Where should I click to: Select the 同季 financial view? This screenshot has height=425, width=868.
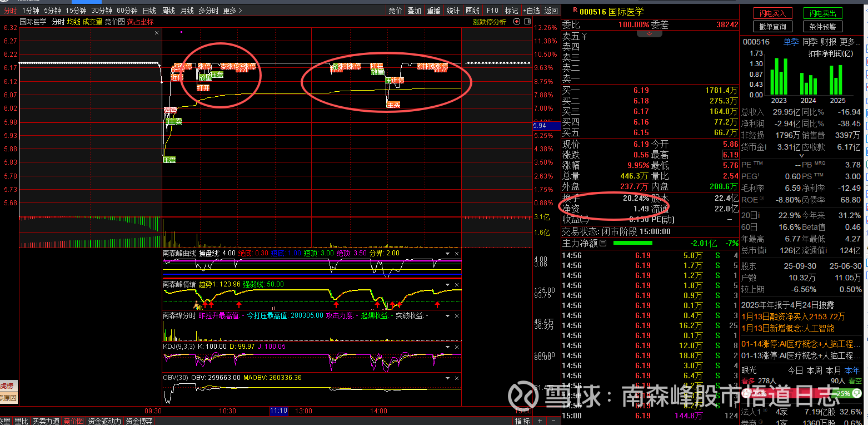(x=810, y=42)
